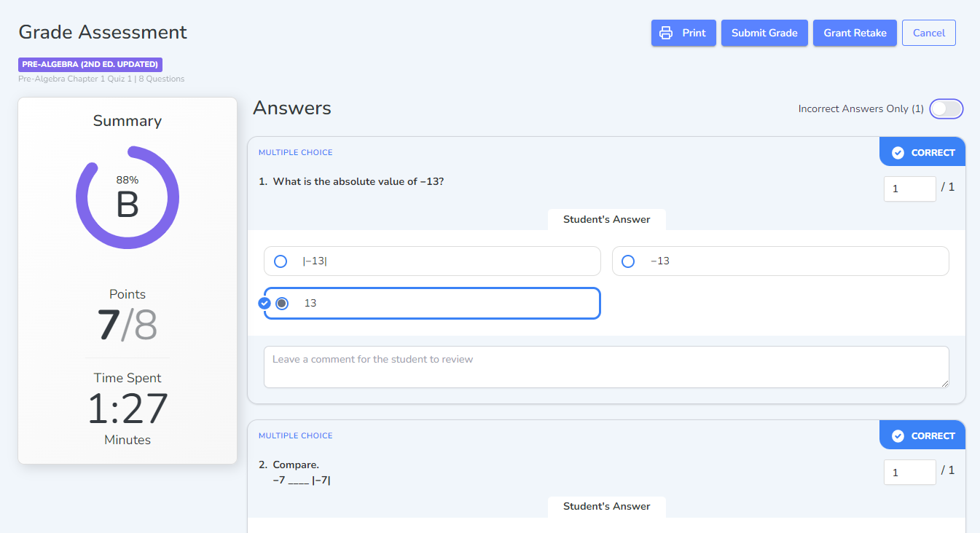Click question text "What is the absolute value of −13?"
The width and height of the screenshot is (980, 533).
tap(358, 181)
